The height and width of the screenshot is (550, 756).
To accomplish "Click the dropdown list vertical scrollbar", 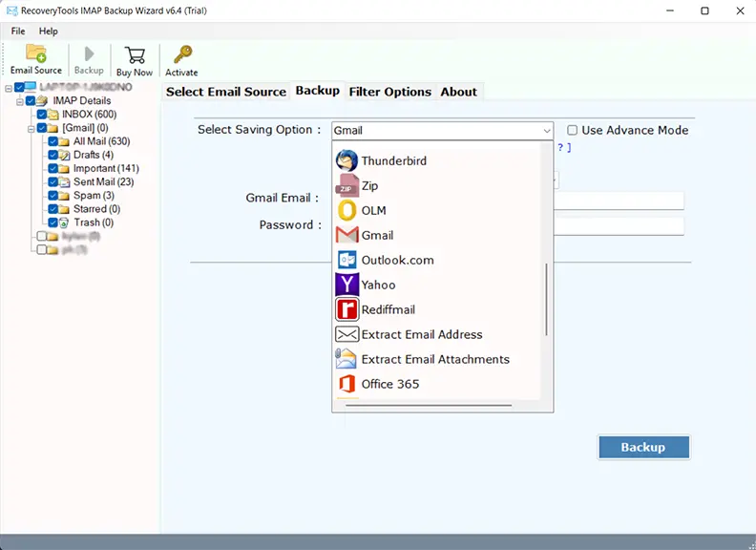I will [x=547, y=300].
